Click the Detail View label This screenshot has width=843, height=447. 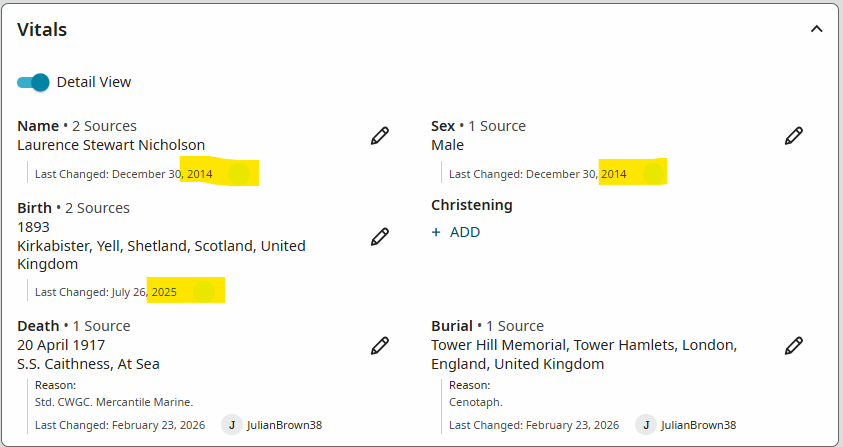[x=94, y=82]
